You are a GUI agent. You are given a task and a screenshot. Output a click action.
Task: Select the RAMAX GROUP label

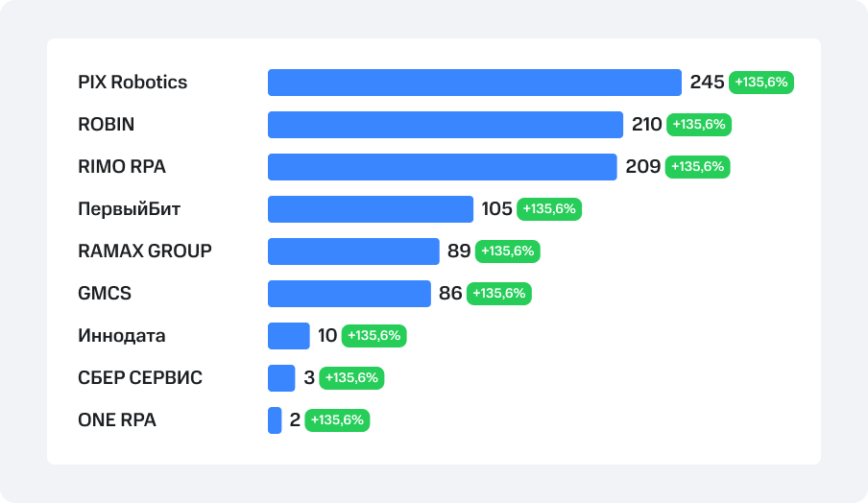(145, 251)
